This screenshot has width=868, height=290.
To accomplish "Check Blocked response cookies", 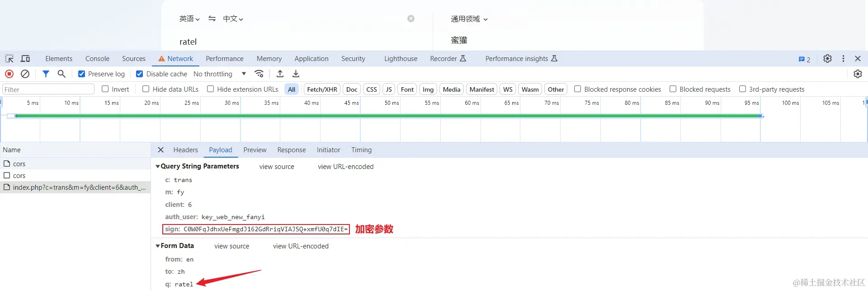I will coord(577,89).
